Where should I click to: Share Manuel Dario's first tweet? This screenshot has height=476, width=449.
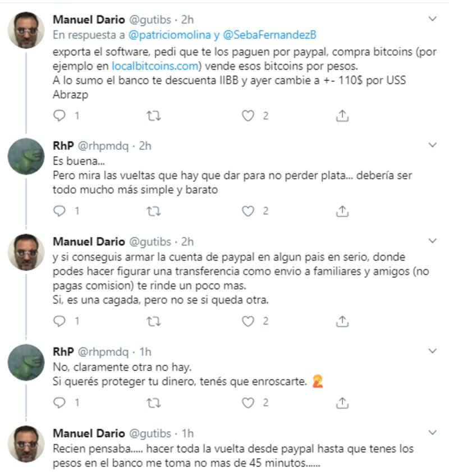[342, 116]
